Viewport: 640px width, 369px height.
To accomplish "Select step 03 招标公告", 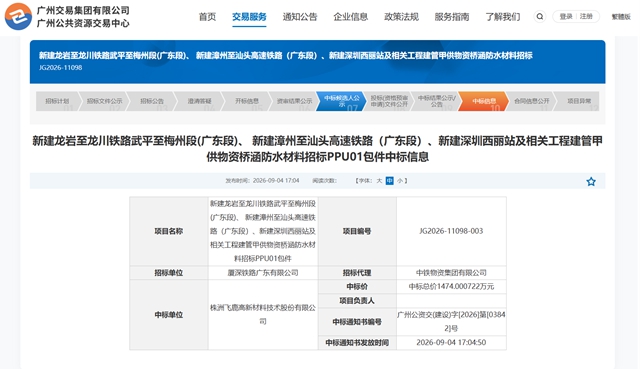I will click(x=152, y=101).
